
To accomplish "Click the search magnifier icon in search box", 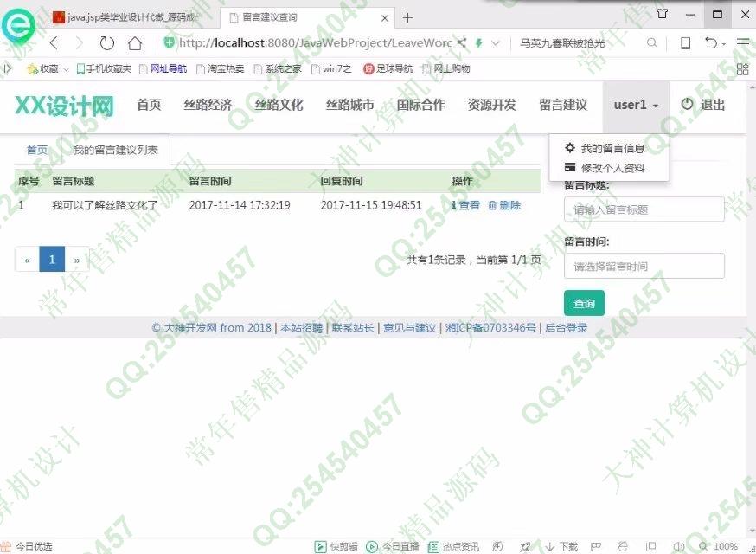I will 651,43.
